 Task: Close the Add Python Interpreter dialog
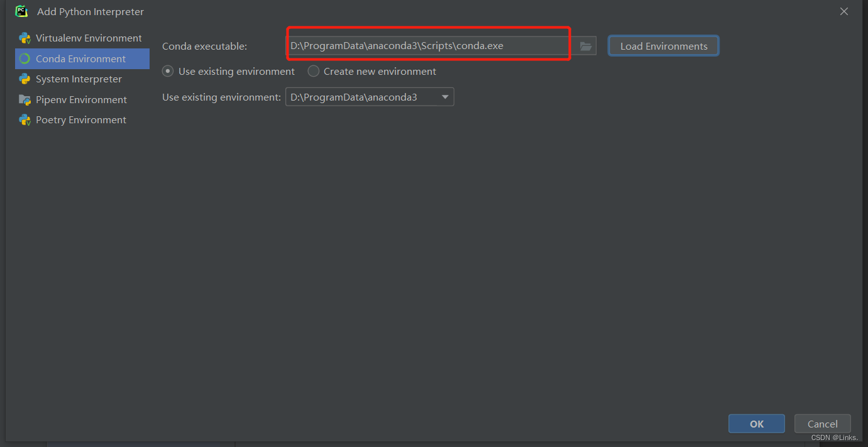tap(844, 11)
